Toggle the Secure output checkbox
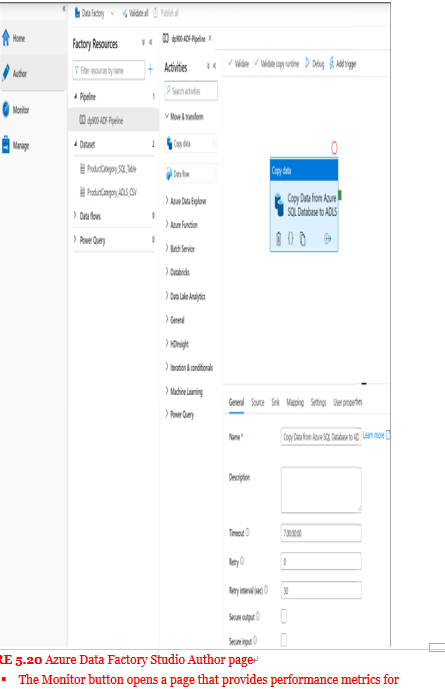445x689 pixels. 284,616
